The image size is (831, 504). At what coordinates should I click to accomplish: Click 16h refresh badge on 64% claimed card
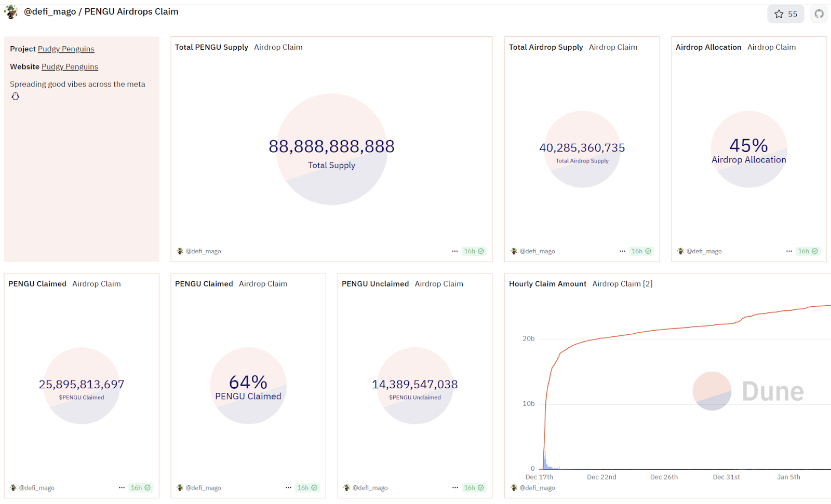pyautogui.click(x=307, y=488)
